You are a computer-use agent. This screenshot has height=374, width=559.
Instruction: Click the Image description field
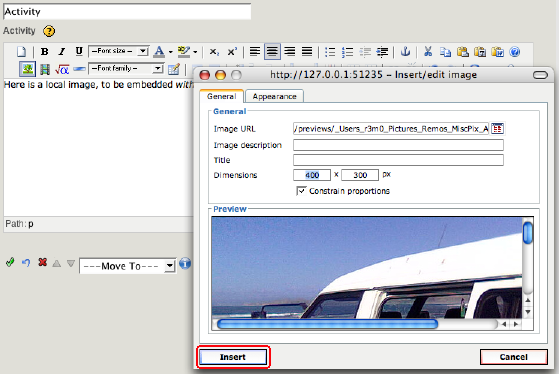click(x=398, y=145)
